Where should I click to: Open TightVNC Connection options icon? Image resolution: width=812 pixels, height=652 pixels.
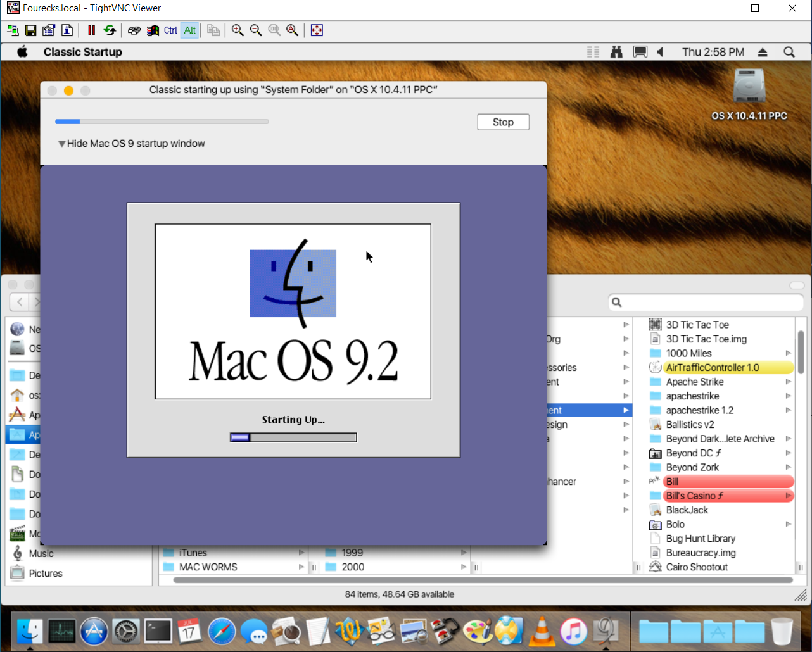coord(49,30)
